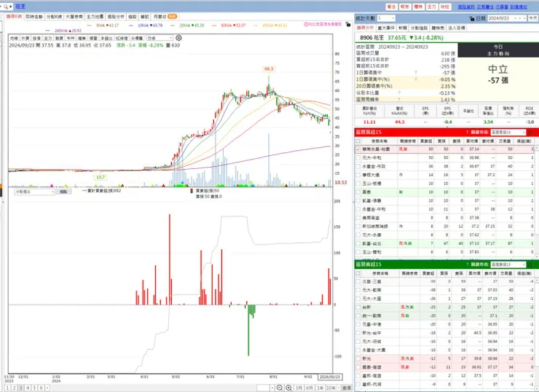Image resolution: width=539 pixels, height=392 pixels.
Task: Open the dropdown arrow beside 10年
Action: 339,388
